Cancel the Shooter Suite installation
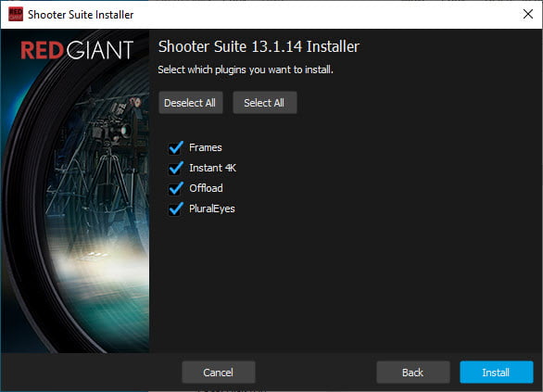 click(219, 373)
